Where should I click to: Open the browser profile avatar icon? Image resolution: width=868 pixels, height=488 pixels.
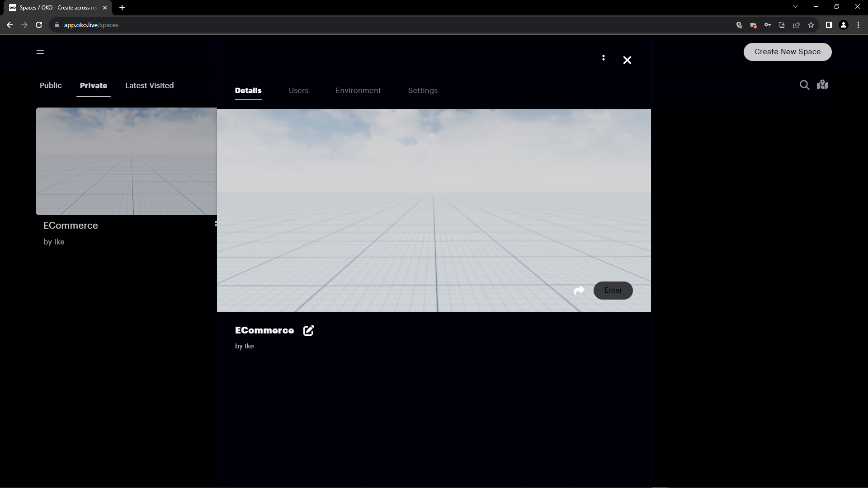(843, 25)
